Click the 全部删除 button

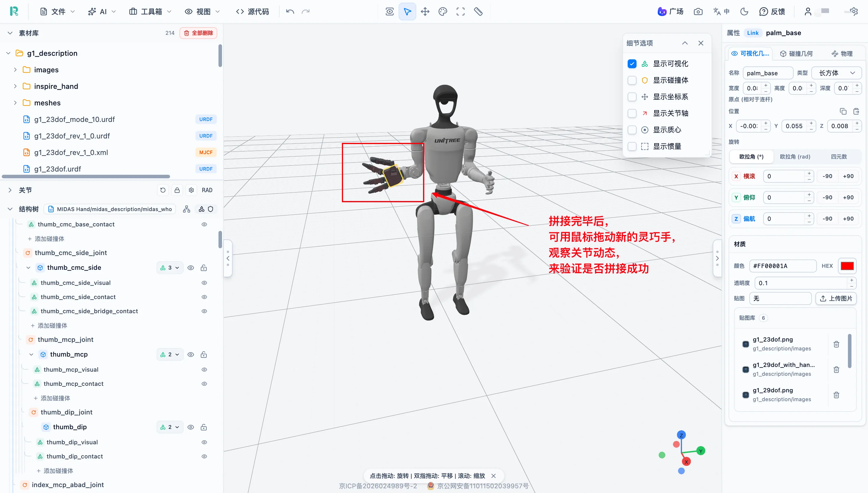[x=198, y=33]
